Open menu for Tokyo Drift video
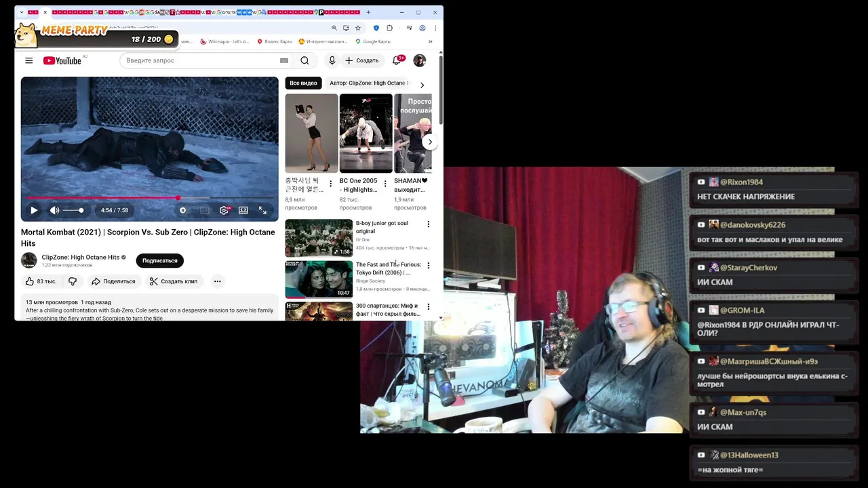 [x=428, y=266]
